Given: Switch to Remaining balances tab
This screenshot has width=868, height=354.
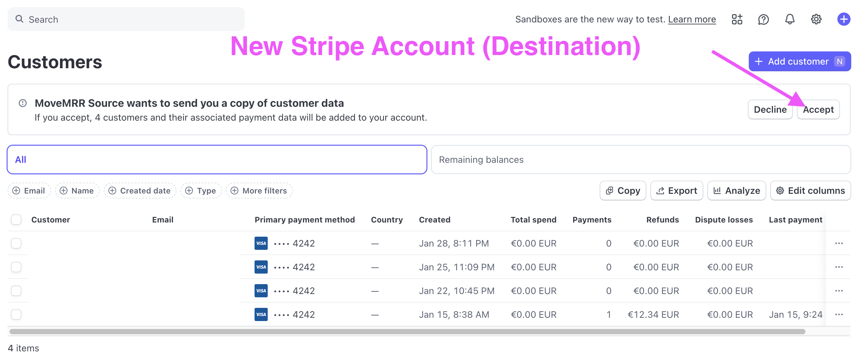Looking at the screenshot, I should [640, 160].
